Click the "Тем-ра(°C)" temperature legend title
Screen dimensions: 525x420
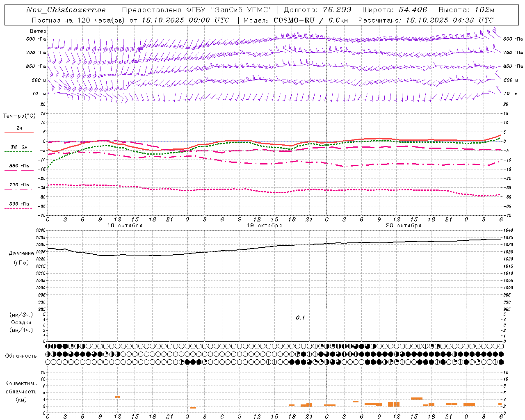click(x=19, y=116)
